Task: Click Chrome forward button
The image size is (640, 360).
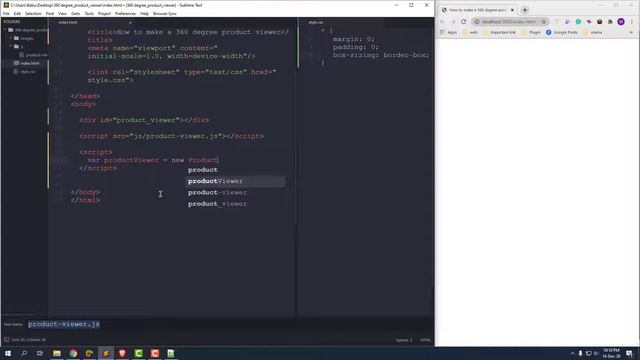Action: click(453, 22)
